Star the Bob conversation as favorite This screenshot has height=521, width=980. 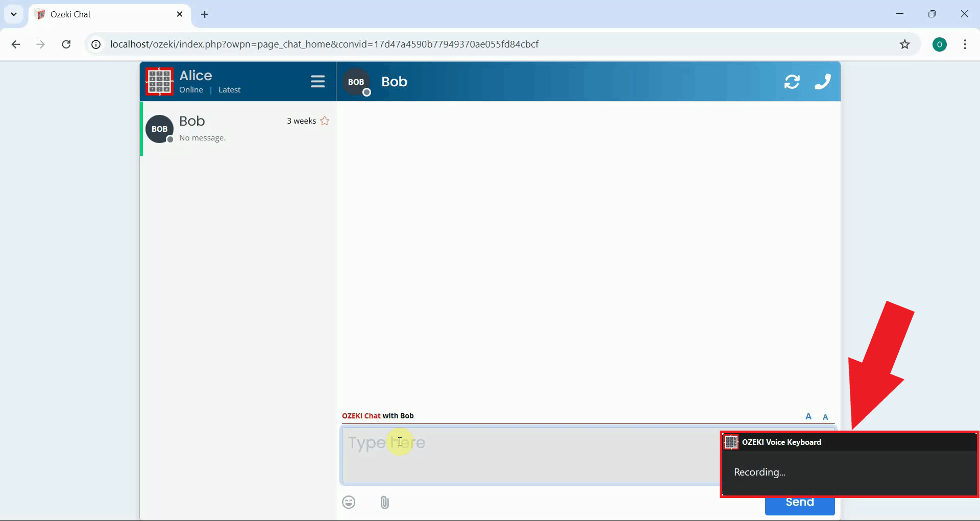[325, 121]
